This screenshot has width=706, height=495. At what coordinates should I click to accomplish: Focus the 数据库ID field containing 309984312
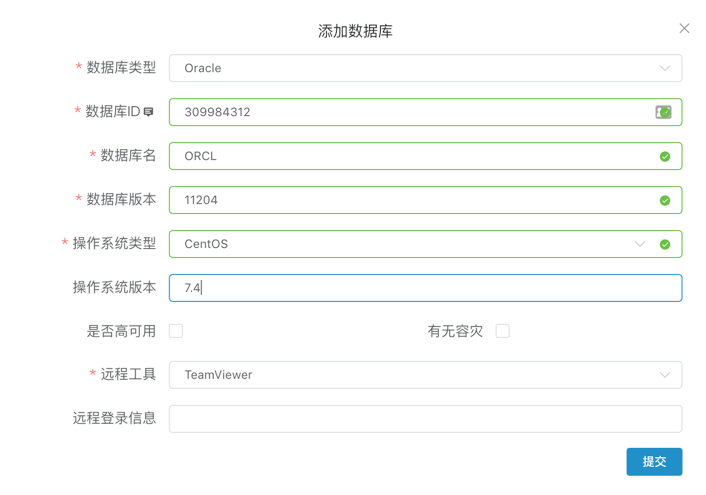point(410,112)
